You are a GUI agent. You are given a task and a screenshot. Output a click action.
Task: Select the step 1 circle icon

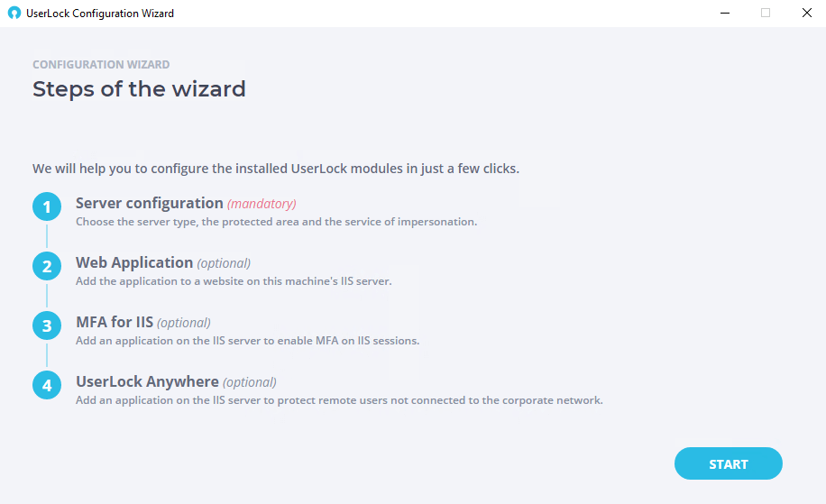(x=47, y=206)
